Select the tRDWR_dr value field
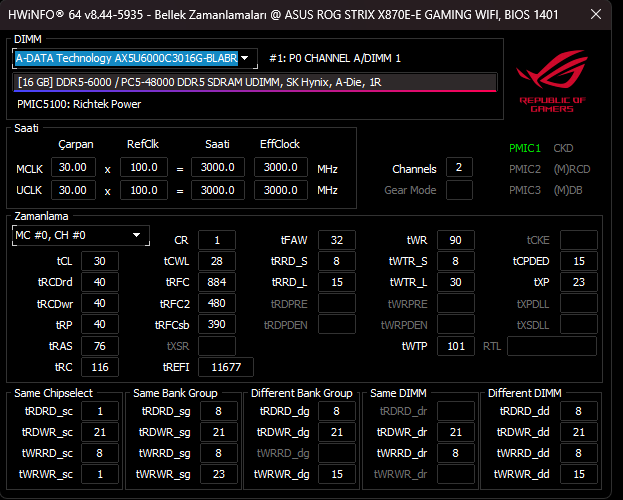This screenshot has height=500, width=623. (x=456, y=432)
